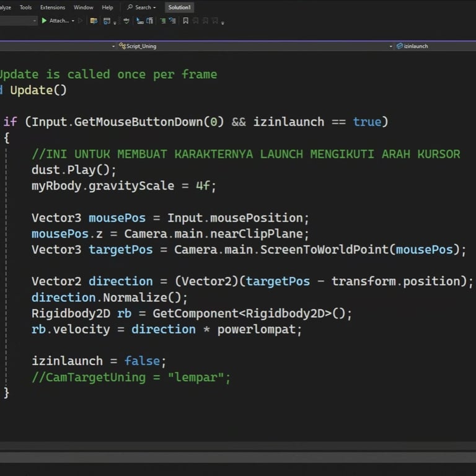Click the 'true' keyword in the if condition

click(367, 121)
